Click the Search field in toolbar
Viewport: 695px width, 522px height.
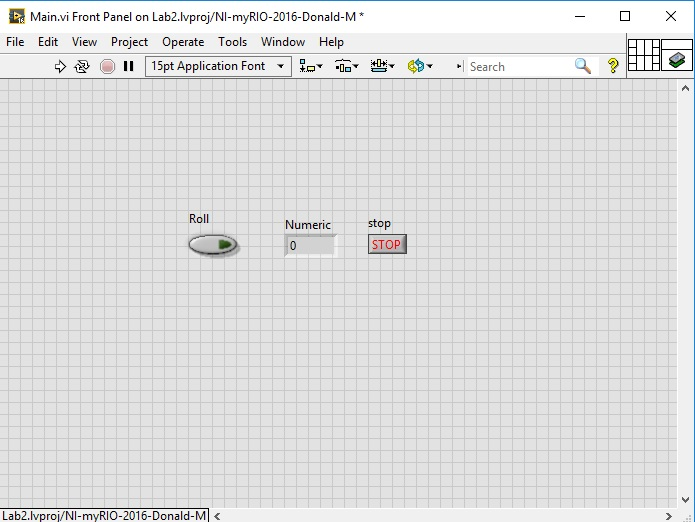[x=519, y=66]
